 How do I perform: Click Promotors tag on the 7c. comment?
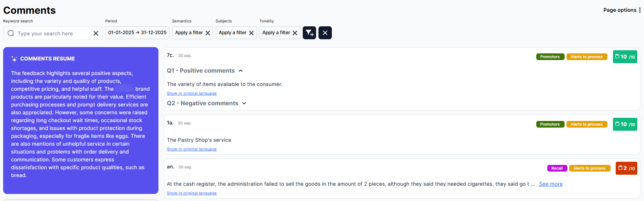tap(550, 57)
